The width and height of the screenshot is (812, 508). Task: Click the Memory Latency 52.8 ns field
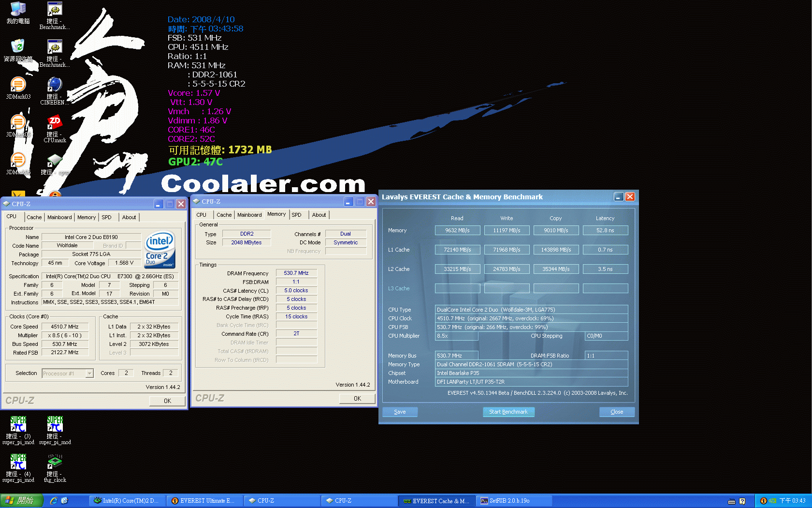point(605,230)
